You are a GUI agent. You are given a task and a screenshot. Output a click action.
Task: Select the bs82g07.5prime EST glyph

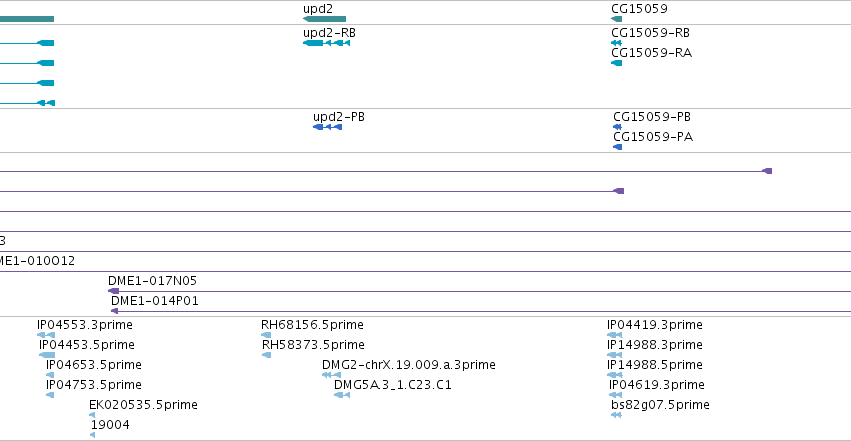click(x=616, y=416)
